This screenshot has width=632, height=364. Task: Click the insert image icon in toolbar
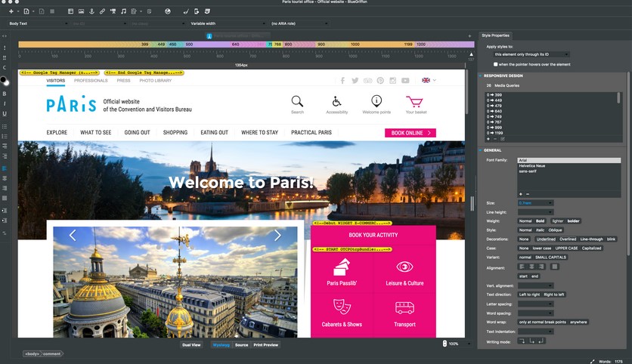(81, 11)
